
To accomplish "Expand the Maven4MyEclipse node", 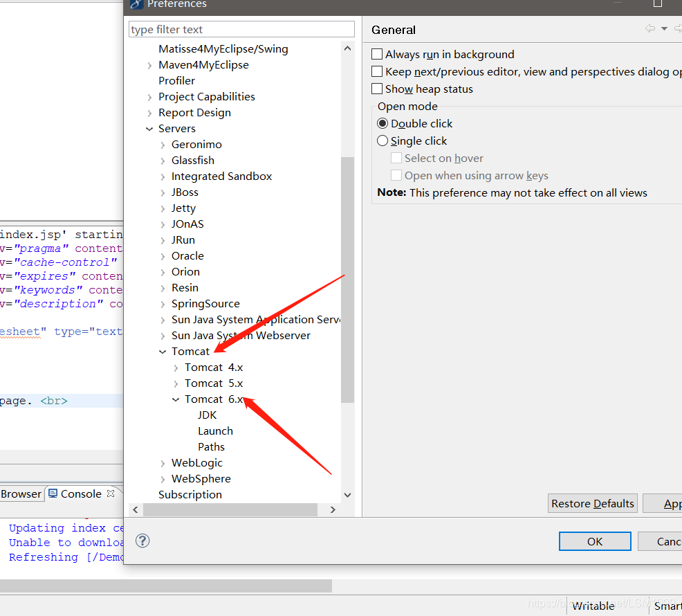I will pyautogui.click(x=149, y=65).
